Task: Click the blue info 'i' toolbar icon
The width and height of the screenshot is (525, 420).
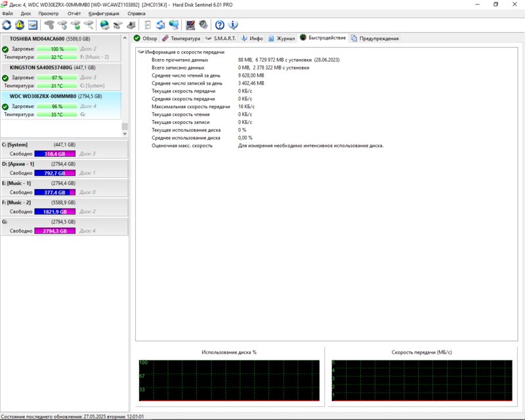Action: tap(233, 25)
